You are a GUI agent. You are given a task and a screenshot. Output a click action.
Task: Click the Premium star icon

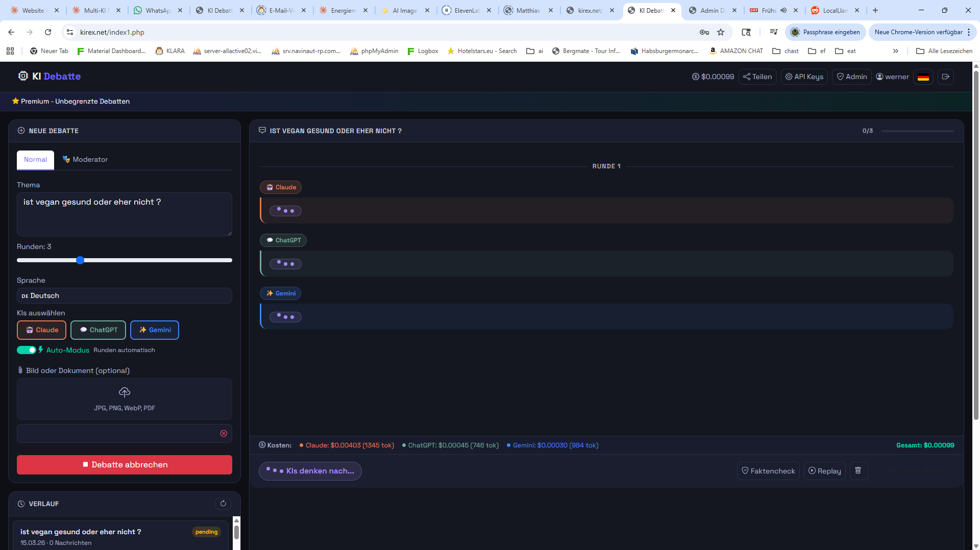pyautogui.click(x=16, y=101)
